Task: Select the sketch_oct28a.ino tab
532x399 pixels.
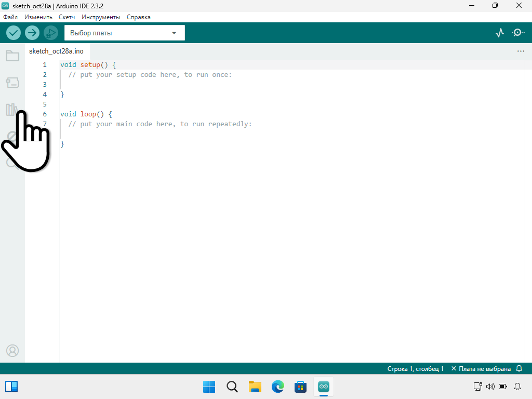Action: pos(56,51)
